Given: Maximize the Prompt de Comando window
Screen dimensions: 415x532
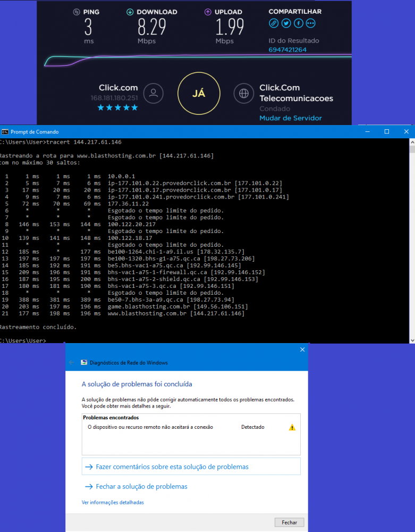Looking at the screenshot, I should tap(387, 132).
